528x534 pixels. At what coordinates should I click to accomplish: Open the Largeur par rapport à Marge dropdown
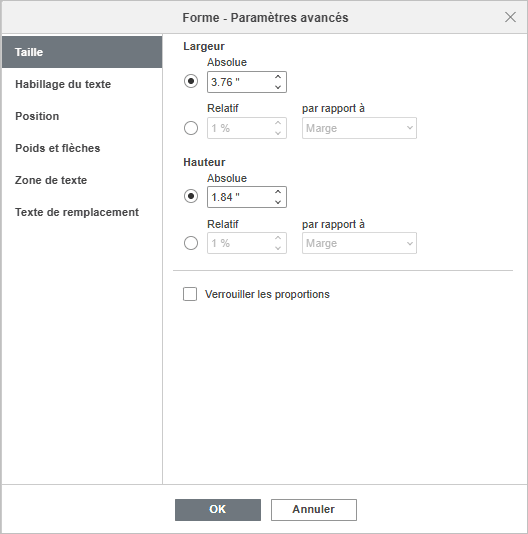359,128
